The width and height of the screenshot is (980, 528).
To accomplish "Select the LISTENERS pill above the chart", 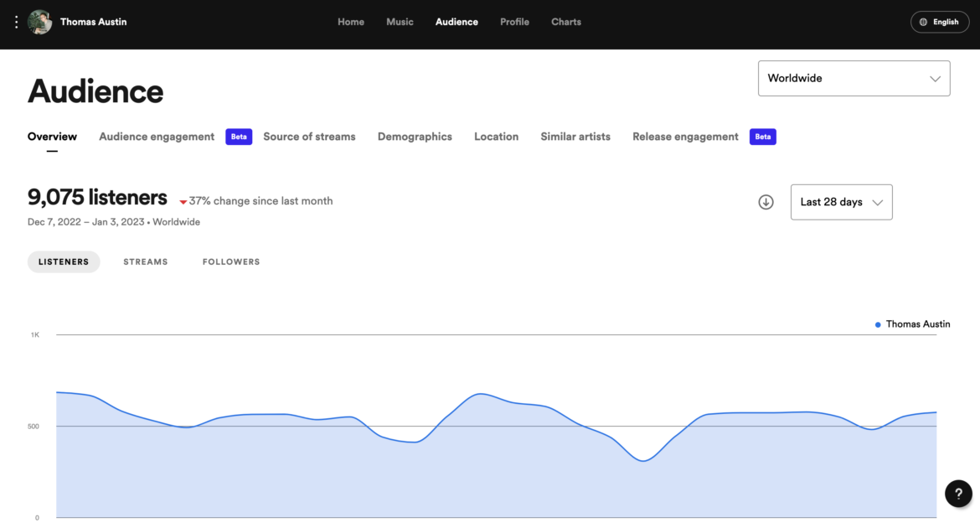I will click(x=64, y=261).
